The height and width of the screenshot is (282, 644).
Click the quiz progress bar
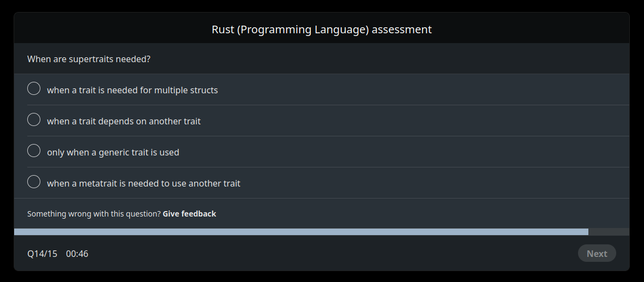322,232
